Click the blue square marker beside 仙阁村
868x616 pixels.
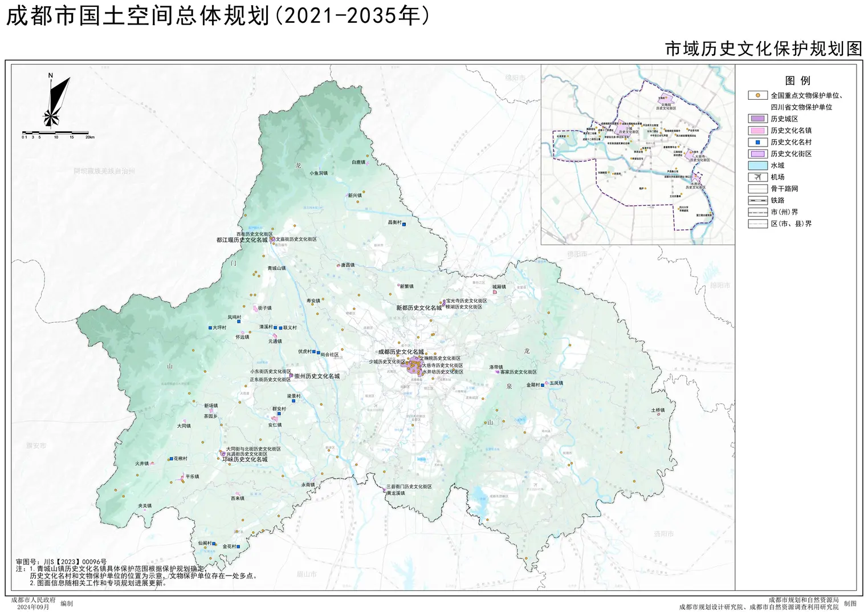pyautogui.click(x=214, y=544)
